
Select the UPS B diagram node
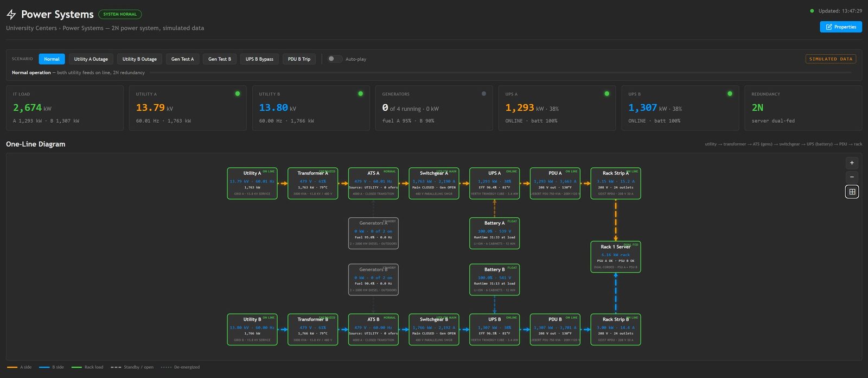coord(495,329)
